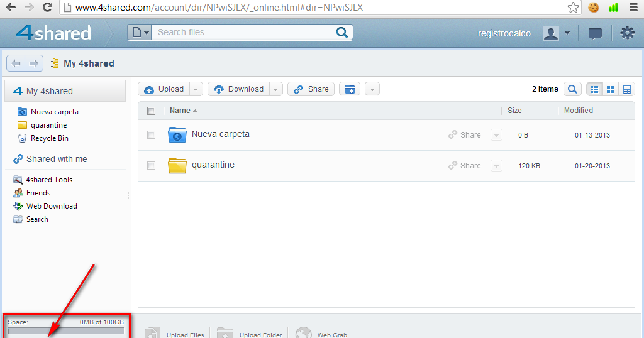The image size is (644, 338).
Task: Open 4shared Tools
Action: [49, 180]
